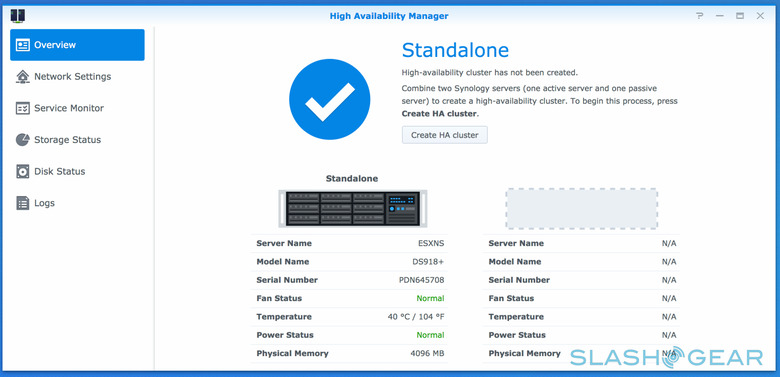Select the serial number PDN645708 value
This screenshot has width=780, height=377.
point(421,280)
